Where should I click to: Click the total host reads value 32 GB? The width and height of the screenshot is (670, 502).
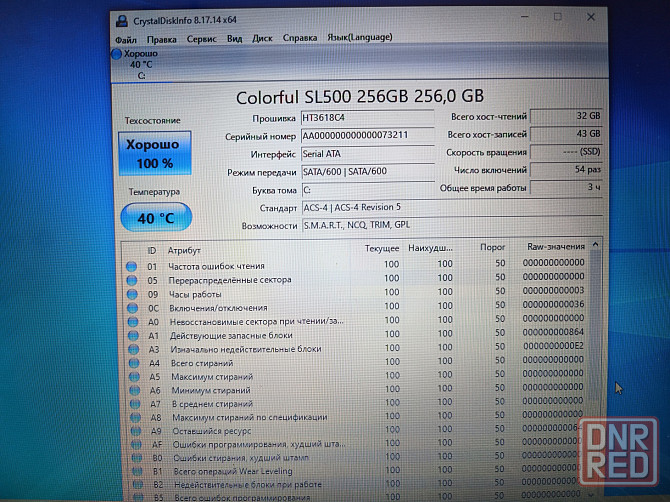(x=566, y=116)
